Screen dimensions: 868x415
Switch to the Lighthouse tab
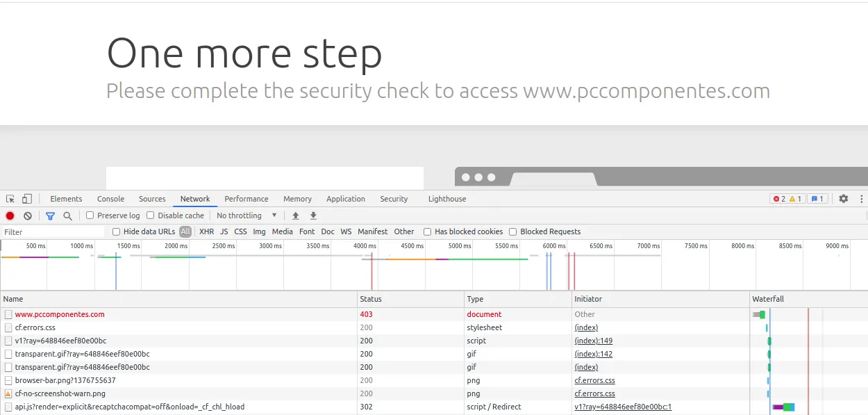point(447,199)
